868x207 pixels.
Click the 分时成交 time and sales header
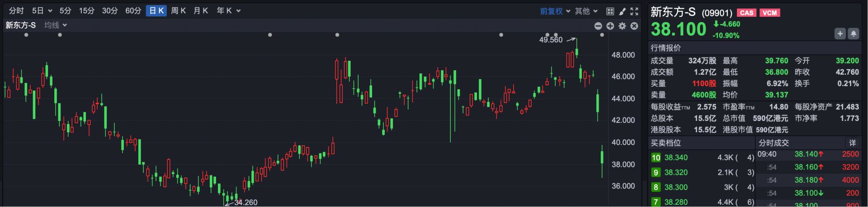click(x=774, y=143)
